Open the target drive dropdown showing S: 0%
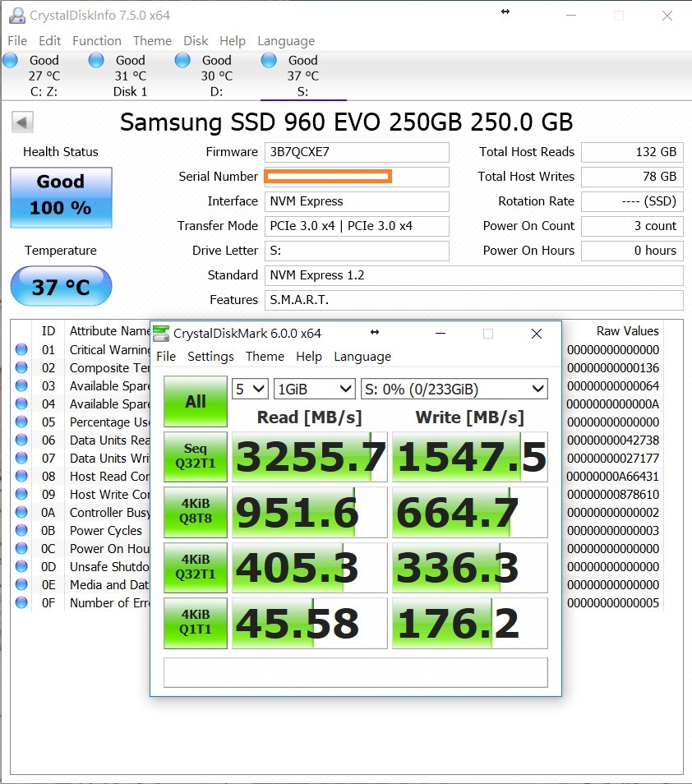This screenshot has width=692, height=784. coord(454,389)
